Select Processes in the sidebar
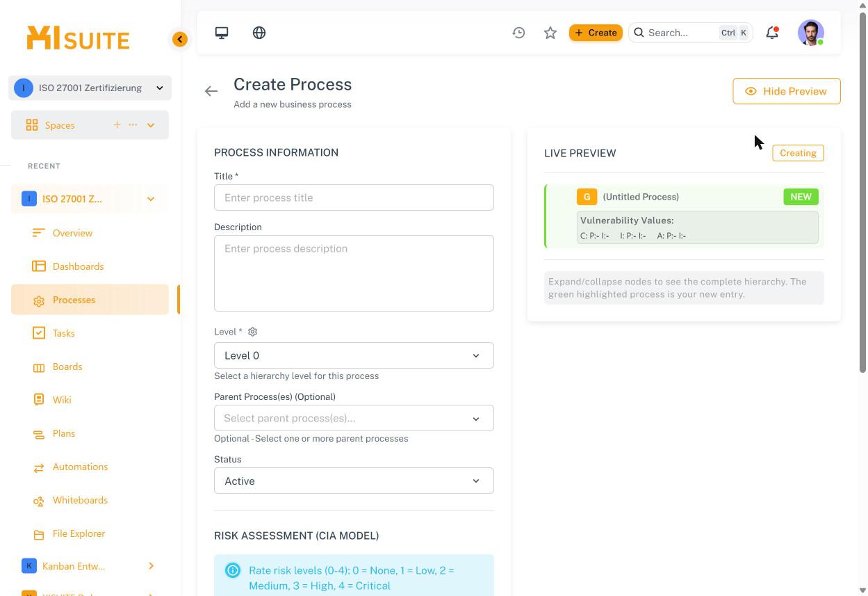Image resolution: width=868 pixels, height=596 pixels. coord(90,300)
